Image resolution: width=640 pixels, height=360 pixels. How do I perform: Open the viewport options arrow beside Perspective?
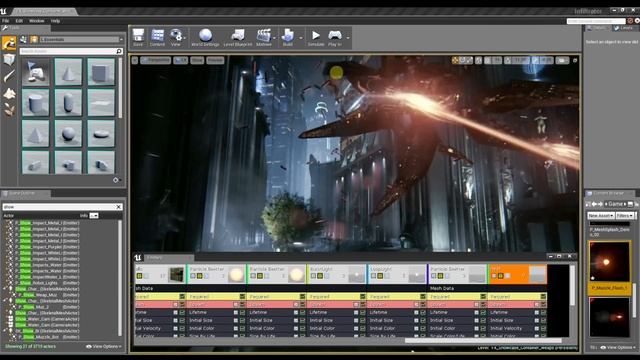click(135, 60)
